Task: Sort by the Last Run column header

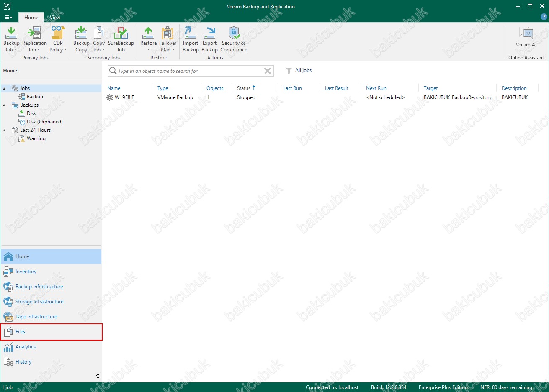Action: pyautogui.click(x=292, y=88)
